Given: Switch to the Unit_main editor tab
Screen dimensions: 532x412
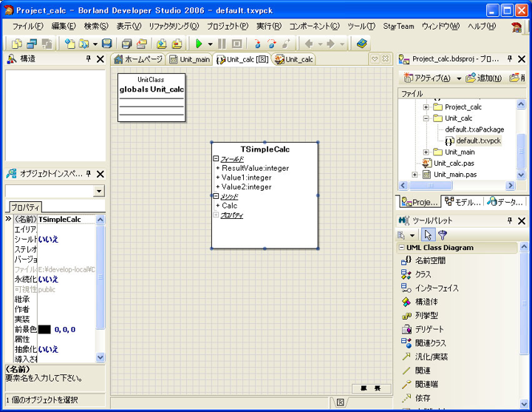Looking at the screenshot, I should click(190, 59).
